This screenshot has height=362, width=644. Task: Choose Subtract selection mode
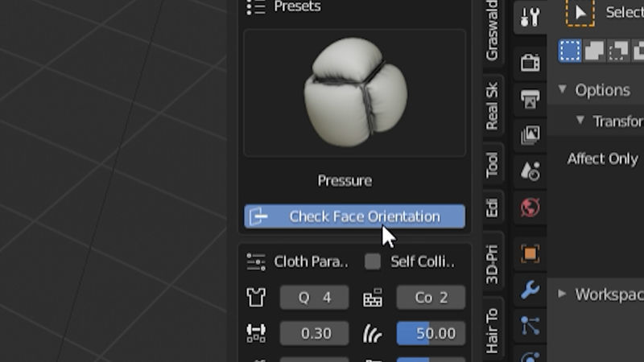618,51
